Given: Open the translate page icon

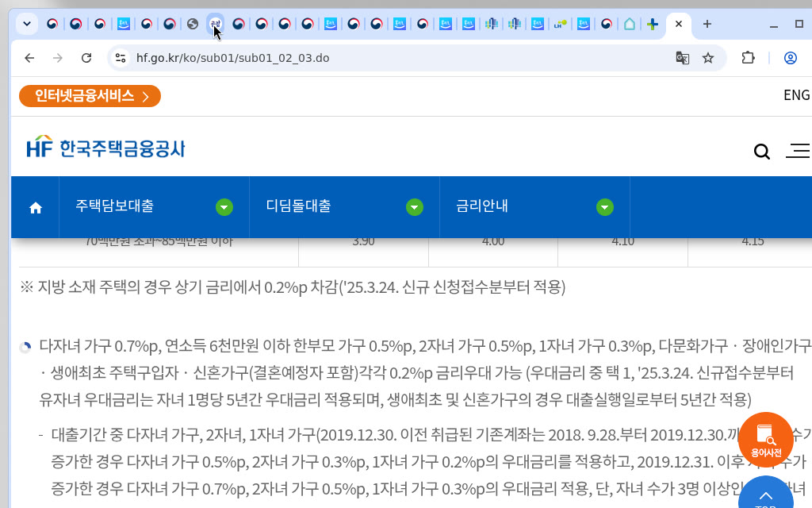Looking at the screenshot, I should click(683, 58).
